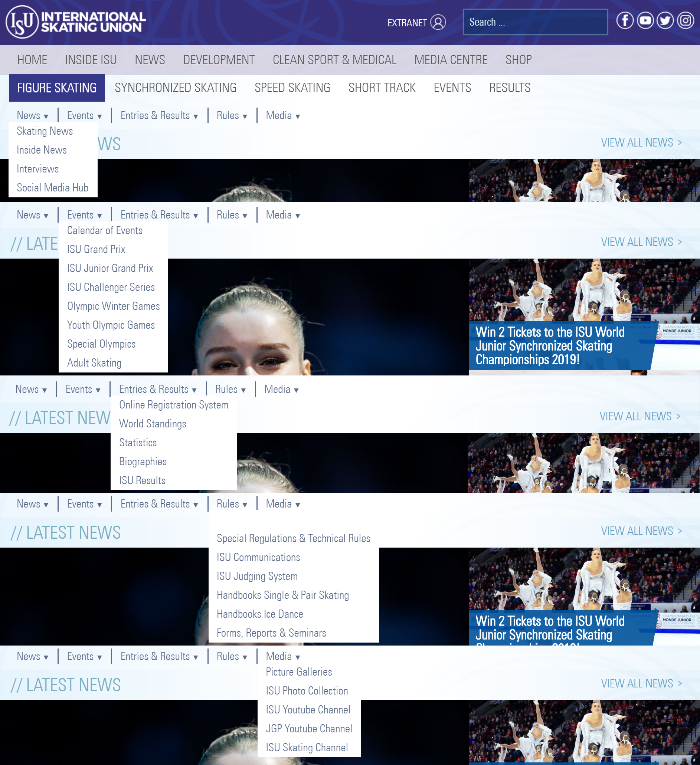Select ISU Results menu entry
The height and width of the screenshot is (765, 700).
point(143,481)
